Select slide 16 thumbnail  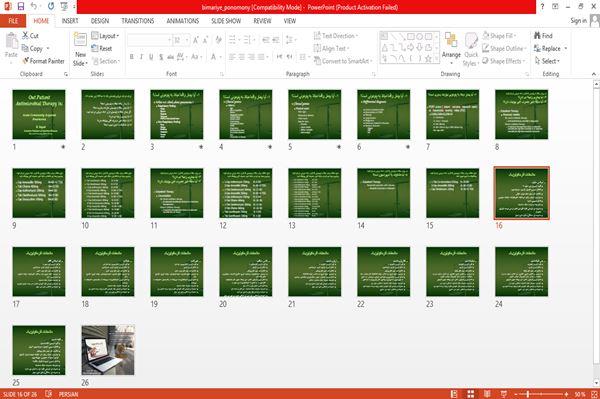[x=522, y=193]
